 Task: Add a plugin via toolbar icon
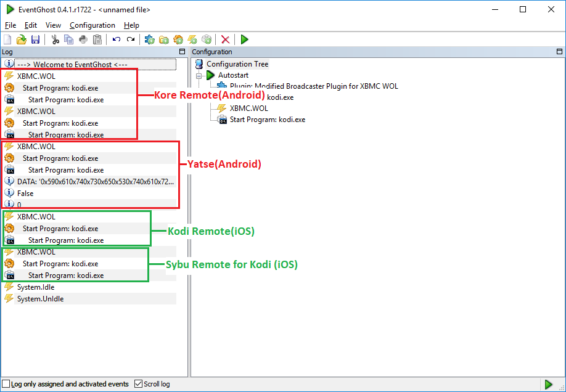tap(149, 39)
